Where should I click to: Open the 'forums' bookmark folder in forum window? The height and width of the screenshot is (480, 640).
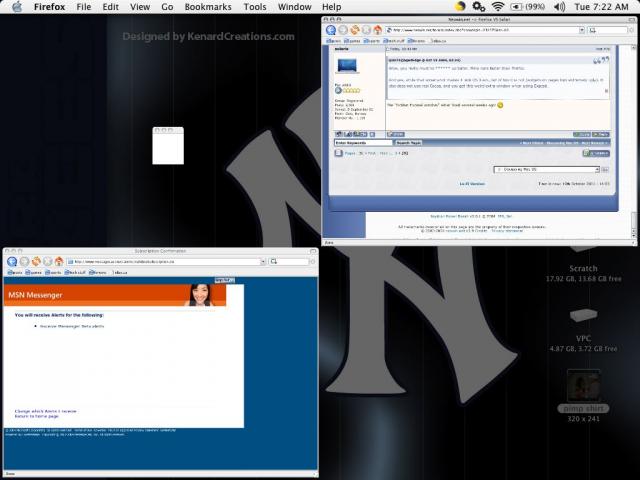tap(416, 41)
